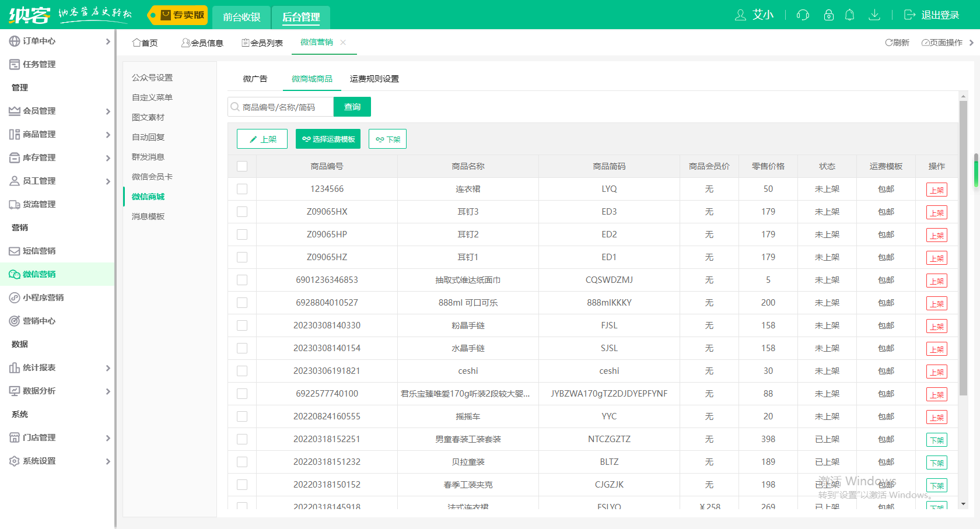Check the box for product 6901236346853
The width and height of the screenshot is (980, 529).
click(242, 280)
